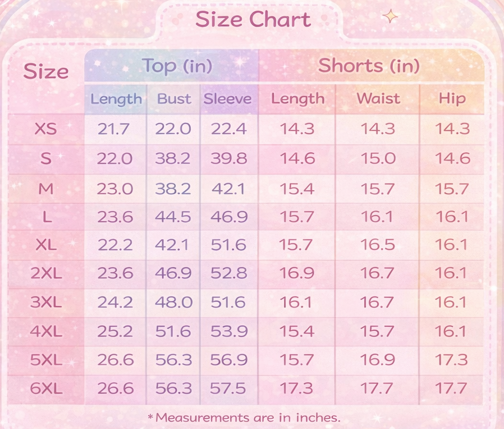Select the Top (in) group header
Screen dimensions: 504x429
tap(177, 66)
